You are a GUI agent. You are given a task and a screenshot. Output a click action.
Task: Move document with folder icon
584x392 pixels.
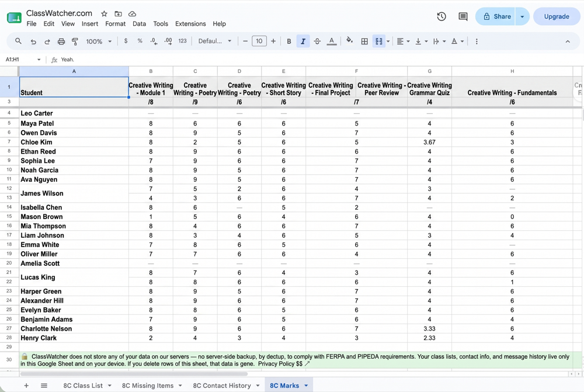pos(118,14)
